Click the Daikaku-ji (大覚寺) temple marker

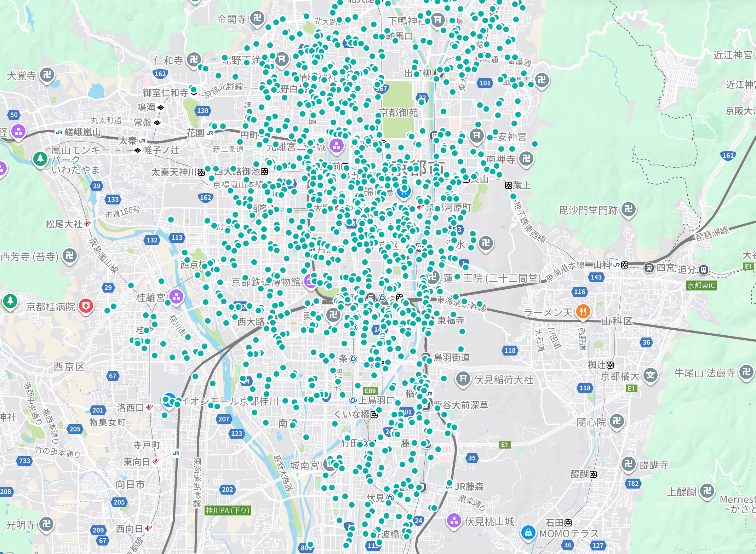pos(47,75)
